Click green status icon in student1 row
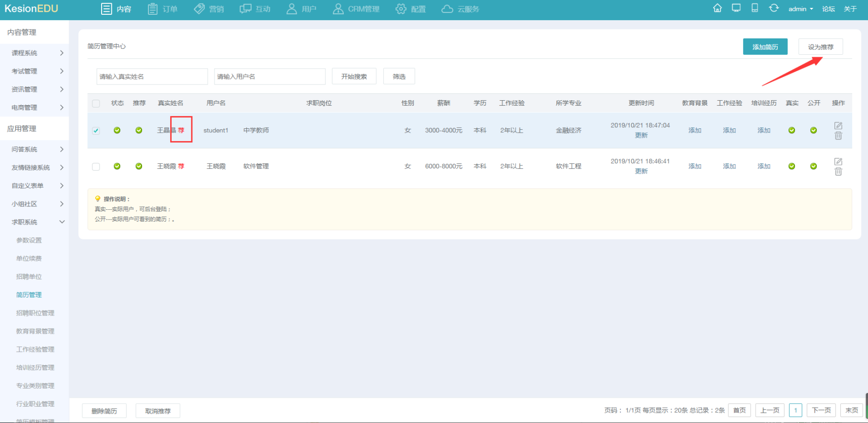The image size is (868, 423). [x=117, y=130]
